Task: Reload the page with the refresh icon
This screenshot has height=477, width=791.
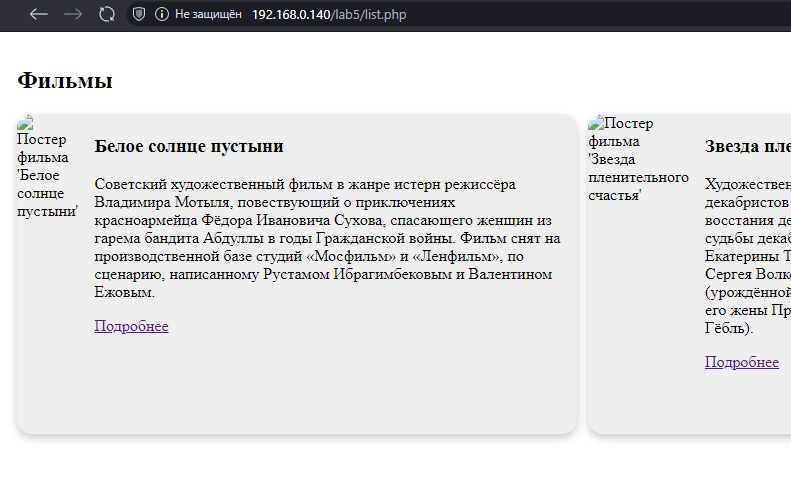Action: pyautogui.click(x=106, y=14)
